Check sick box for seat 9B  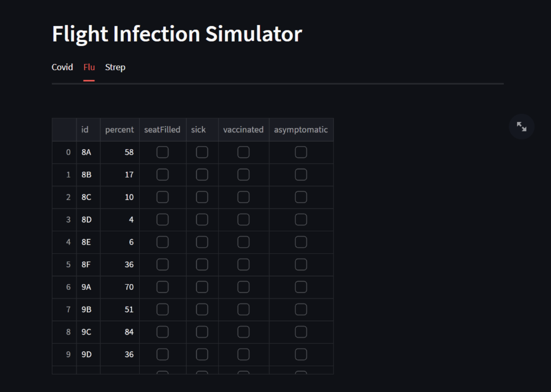(x=202, y=309)
